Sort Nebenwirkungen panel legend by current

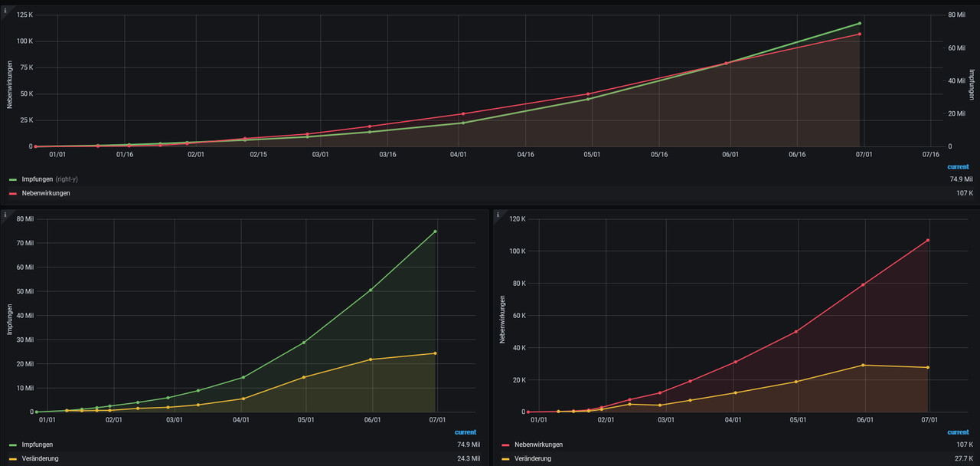tap(958, 432)
